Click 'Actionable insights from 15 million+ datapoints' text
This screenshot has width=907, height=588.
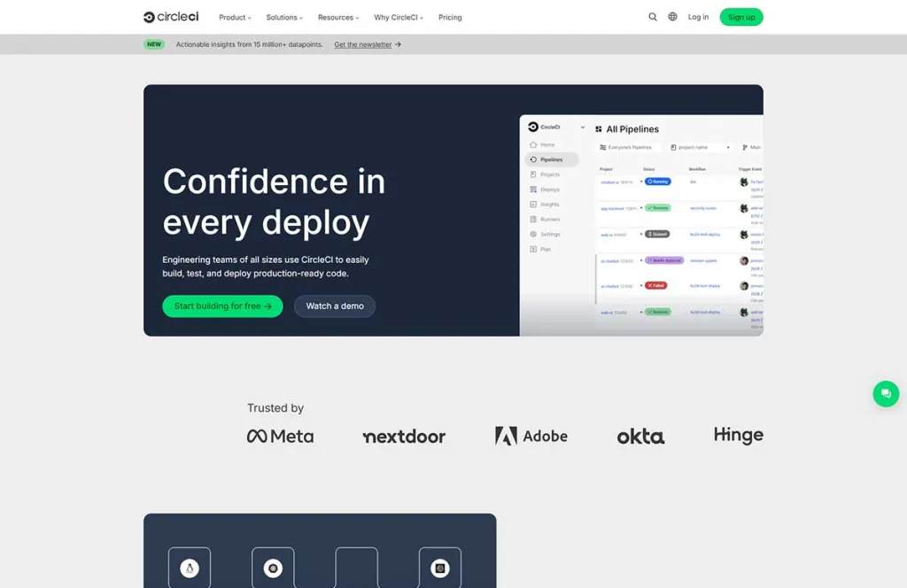point(249,44)
